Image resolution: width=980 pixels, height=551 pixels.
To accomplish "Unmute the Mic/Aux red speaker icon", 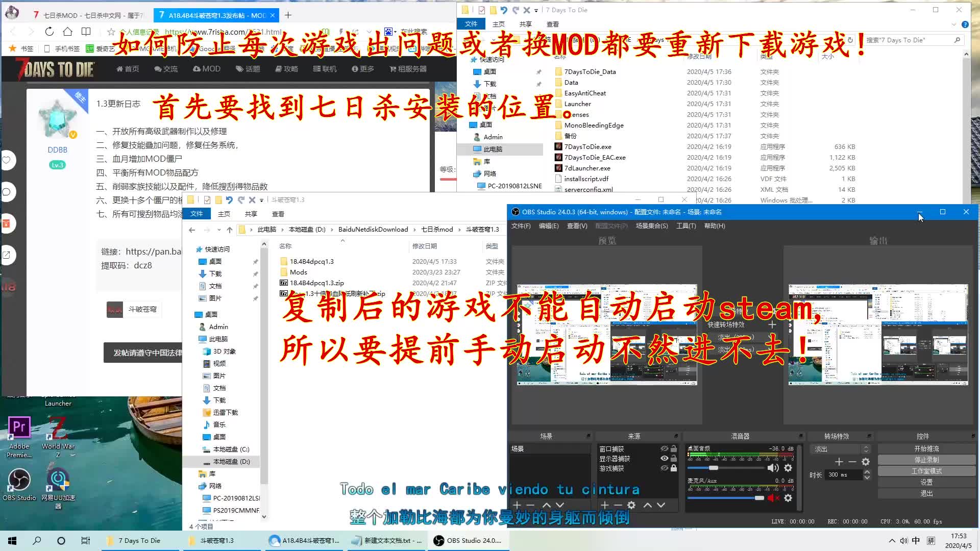I will [773, 498].
